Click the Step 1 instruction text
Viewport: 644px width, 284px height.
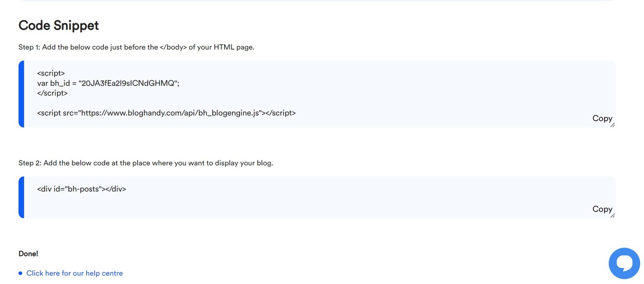[136, 47]
